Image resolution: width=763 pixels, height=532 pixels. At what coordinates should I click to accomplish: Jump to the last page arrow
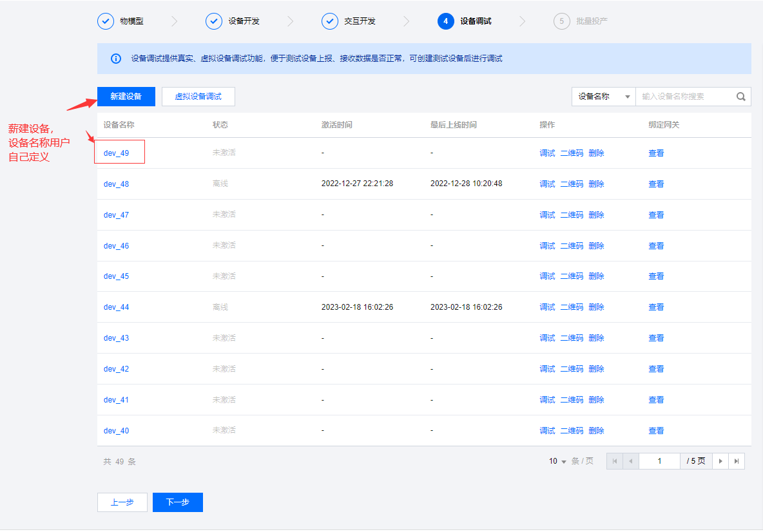coord(737,461)
